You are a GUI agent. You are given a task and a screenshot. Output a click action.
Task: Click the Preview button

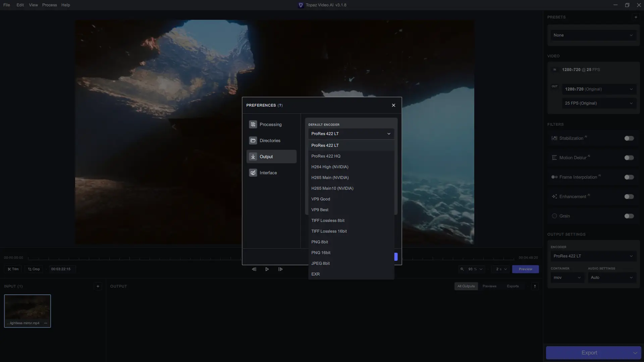[x=525, y=269]
